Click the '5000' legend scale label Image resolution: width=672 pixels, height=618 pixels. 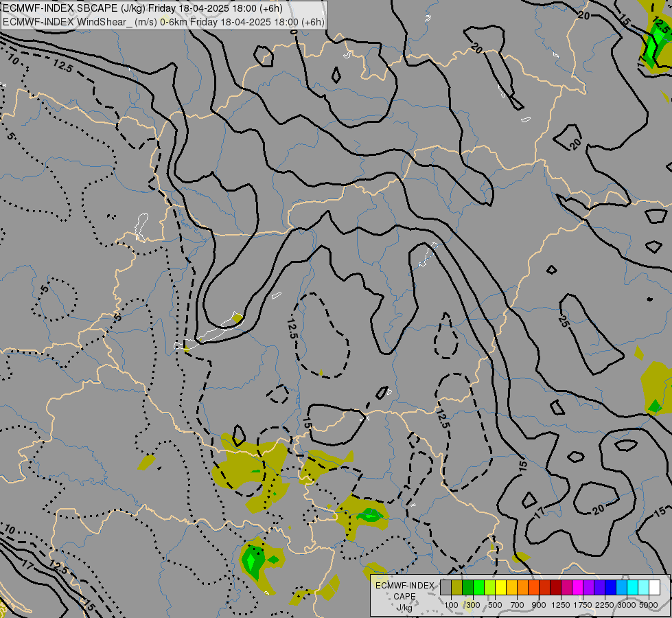[649, 605]
